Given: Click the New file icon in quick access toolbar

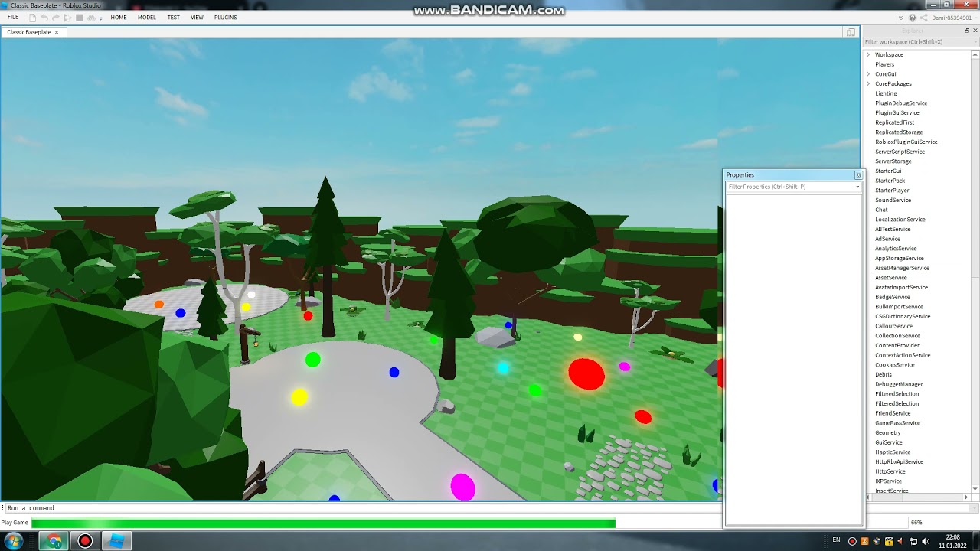Looking at the screenshot, I should click(x=32, y=18).
